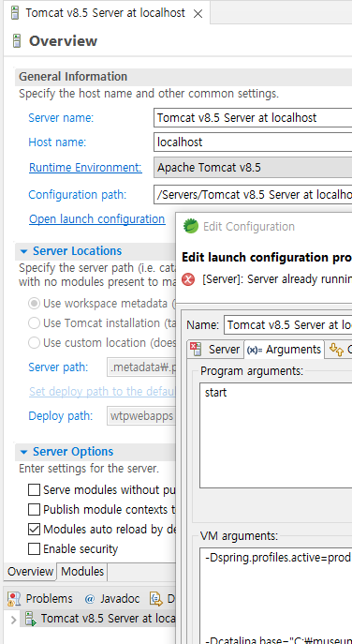Edit the launch configuration Name field
352x644 pixels.
point(287,325)
